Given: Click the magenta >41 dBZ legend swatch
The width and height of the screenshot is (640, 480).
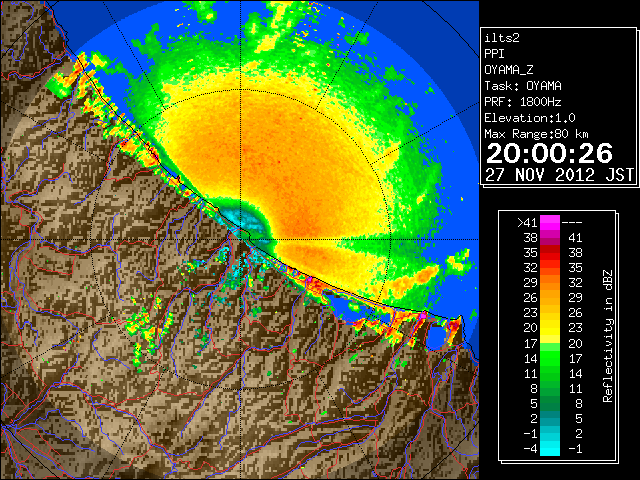Looking at the screenshot, I should [x=550, y=223].
